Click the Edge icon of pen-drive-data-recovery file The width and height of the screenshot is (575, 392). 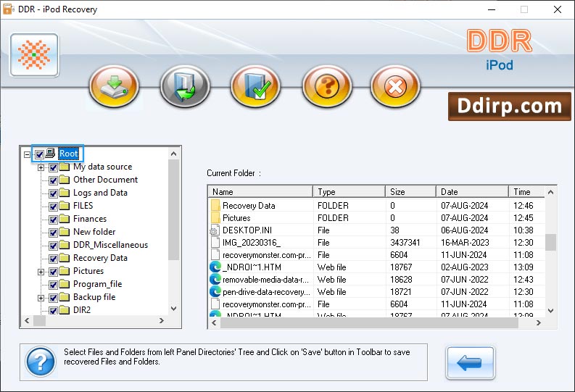pyautogui.click(x=215, y=292)
